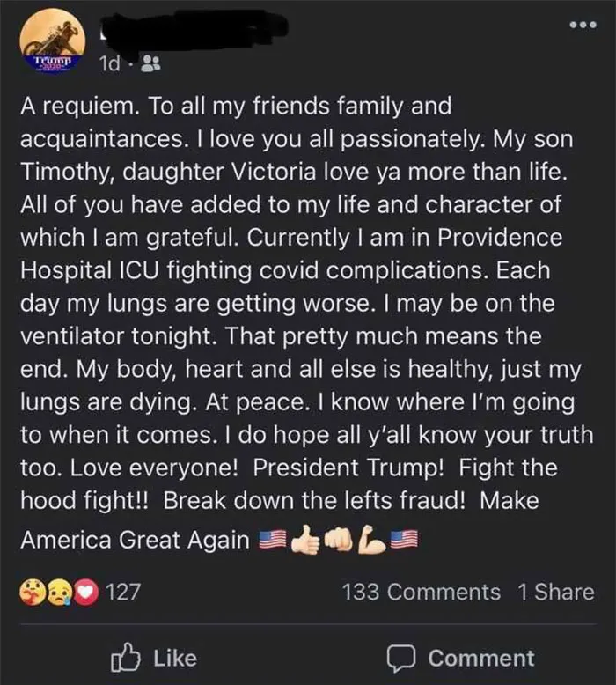The width and height of the screenshot is (616, 685).
Task: Click the post text starting A requiem
Action: pos(307,322)
